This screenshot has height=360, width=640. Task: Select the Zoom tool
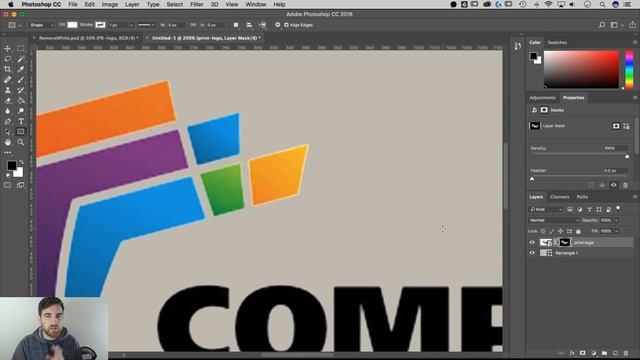(x=20, y=142)
